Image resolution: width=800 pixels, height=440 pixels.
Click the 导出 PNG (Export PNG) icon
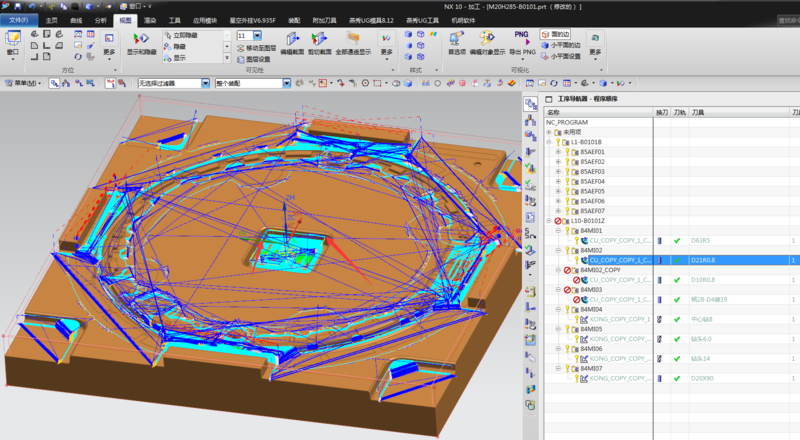click(521, 39)
